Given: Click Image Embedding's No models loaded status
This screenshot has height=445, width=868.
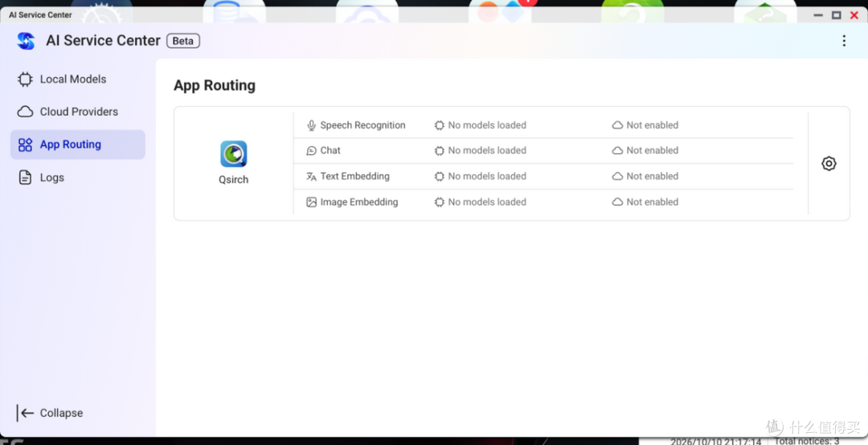Looking at the screenshot, I should click(x=481, y=202).
